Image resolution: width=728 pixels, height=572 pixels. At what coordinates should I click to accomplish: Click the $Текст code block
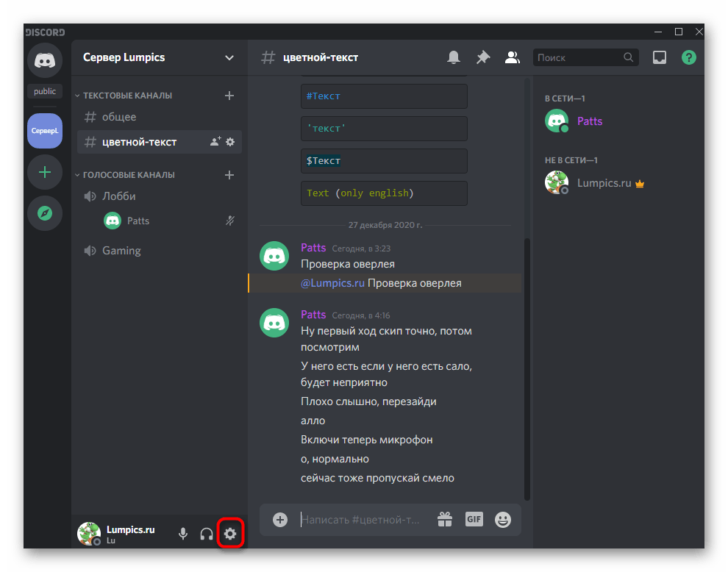384,161
